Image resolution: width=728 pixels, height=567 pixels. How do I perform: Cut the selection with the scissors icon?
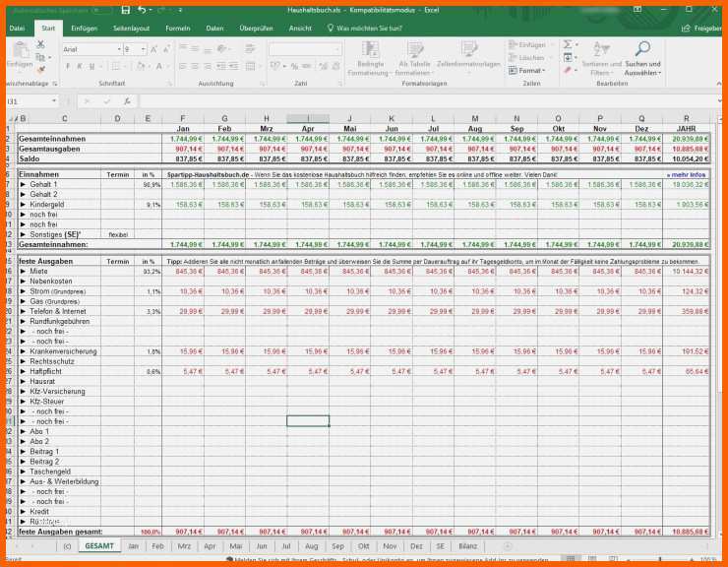(x=41, y=44)
